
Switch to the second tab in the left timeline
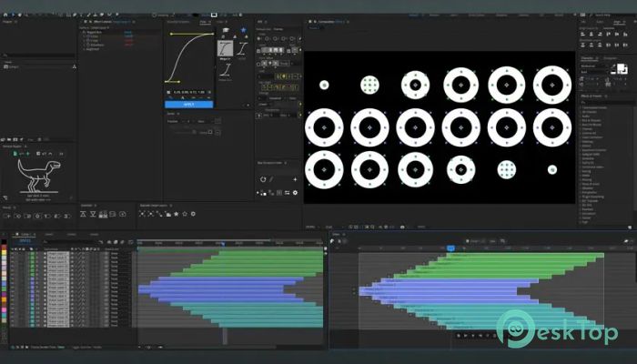tap(49, 235)
